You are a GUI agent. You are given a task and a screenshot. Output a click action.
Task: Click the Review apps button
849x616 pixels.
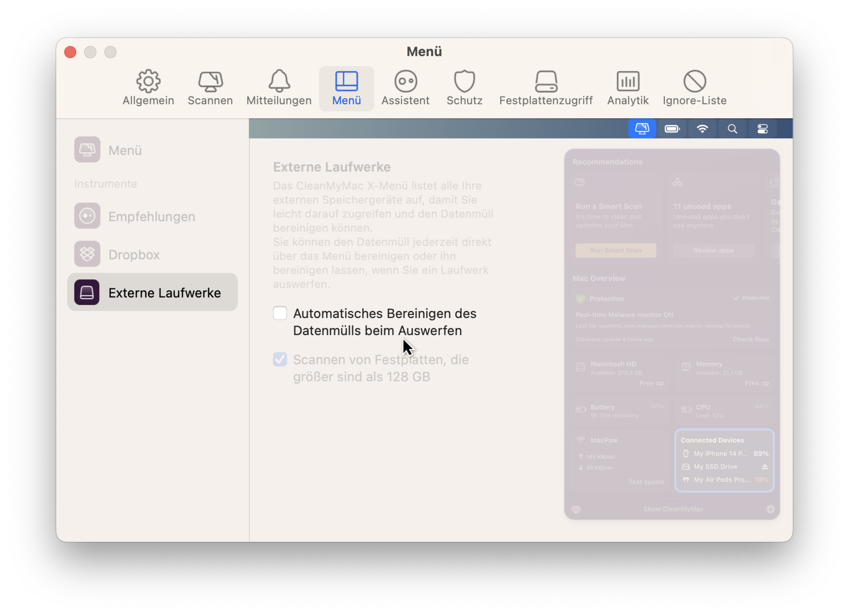(x=713, y=250)
